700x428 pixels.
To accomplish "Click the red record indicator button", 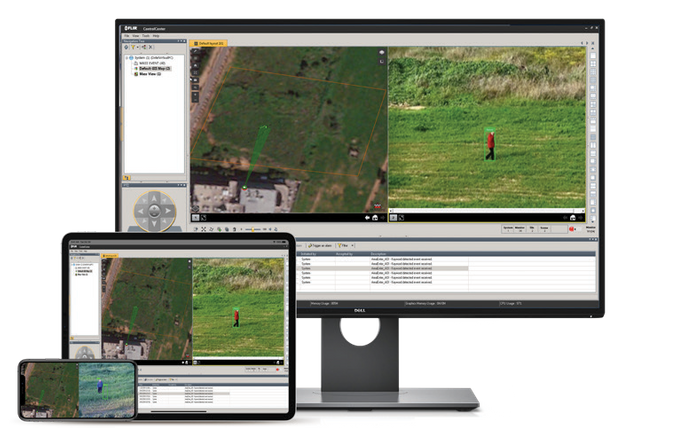I will [573, 229].
